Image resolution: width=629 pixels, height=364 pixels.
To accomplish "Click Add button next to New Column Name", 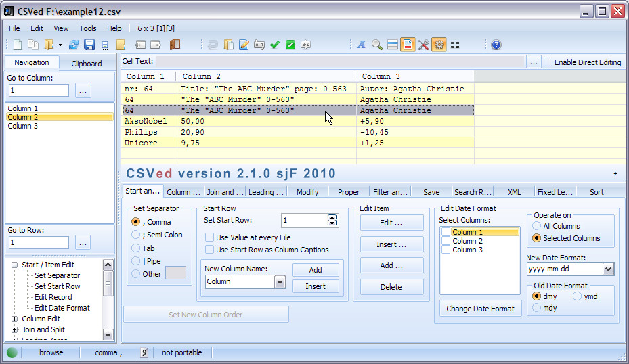I will coord(316,270).
